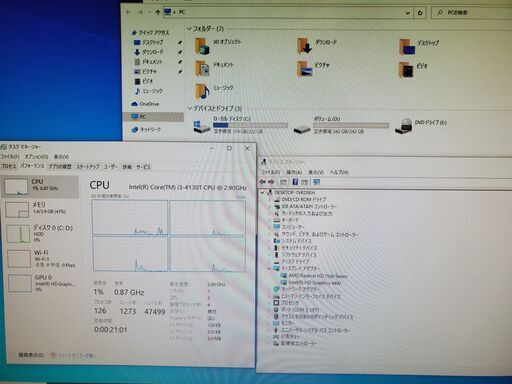512x384 pixels.
Task: Open Device Manager ヘルプ menu
Action: pyautogui.click(x=339, y=172)
